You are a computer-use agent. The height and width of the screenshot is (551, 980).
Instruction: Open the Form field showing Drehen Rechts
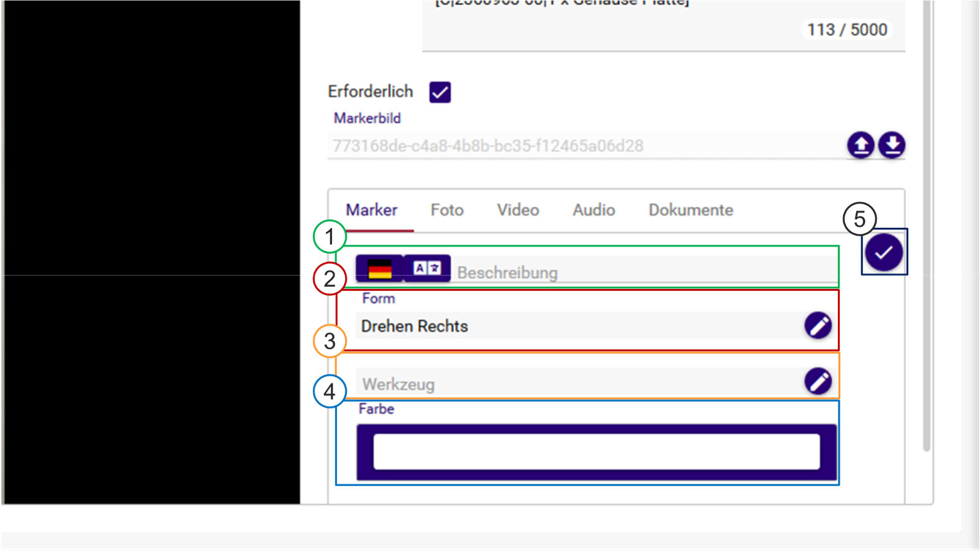tap(576, 326)
